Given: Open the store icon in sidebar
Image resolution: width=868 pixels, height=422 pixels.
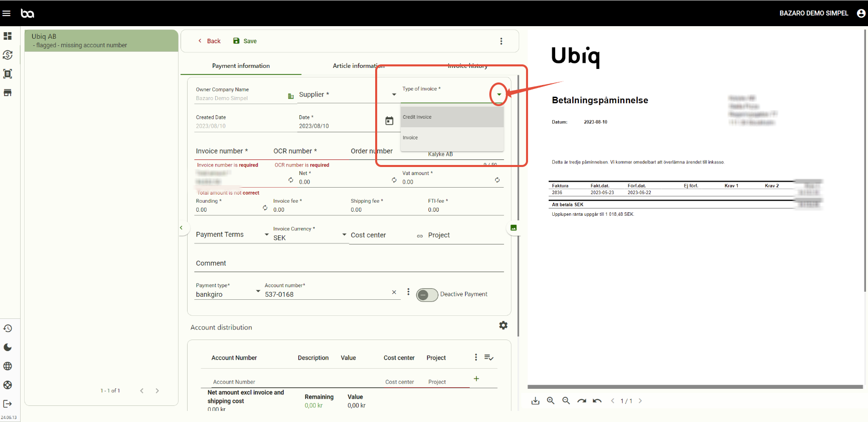Looking at the screenshot, I should point(8,93).
